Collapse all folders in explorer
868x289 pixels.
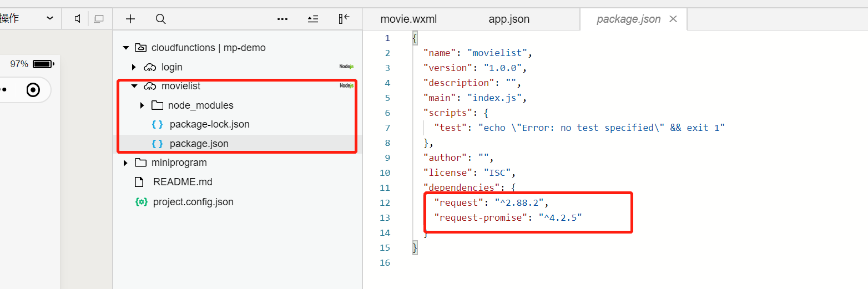[313, 19]
